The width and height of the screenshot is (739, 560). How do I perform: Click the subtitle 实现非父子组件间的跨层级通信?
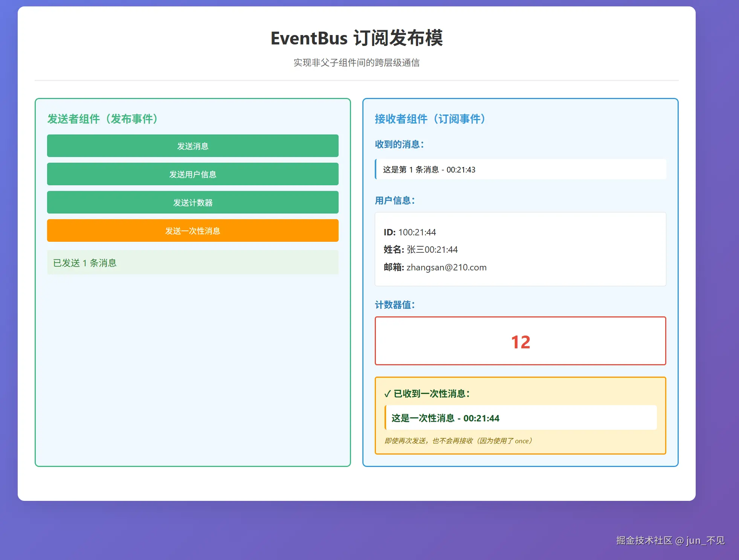tap(356, 63)
